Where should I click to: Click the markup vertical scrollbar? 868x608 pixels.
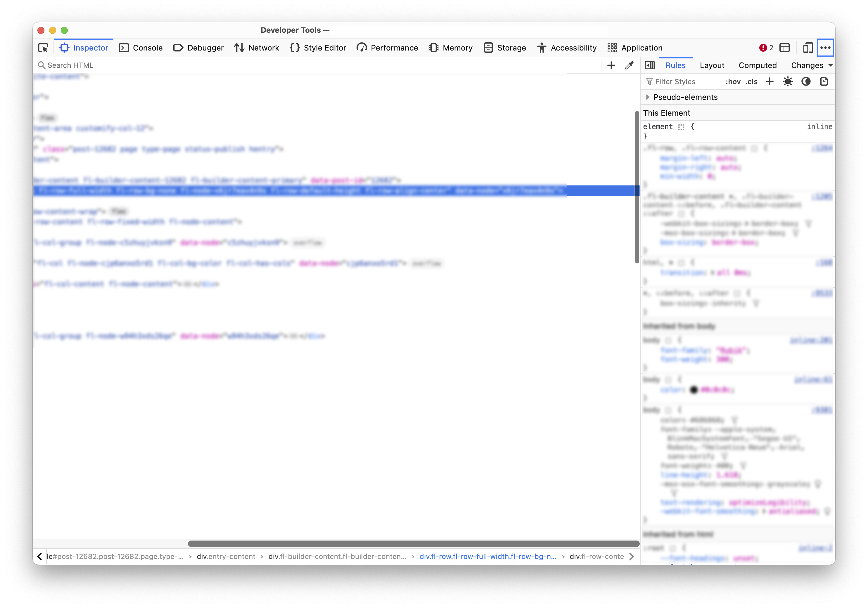pyautogui.click(x=637, y=187)
